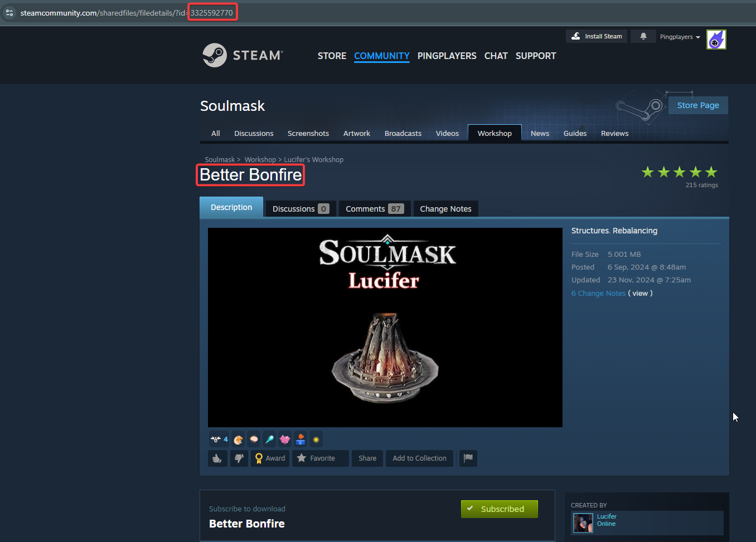Screen dimensions: 756x542
Task: Click the yellow glowing dot award icon
Action: tap(316, 440)
